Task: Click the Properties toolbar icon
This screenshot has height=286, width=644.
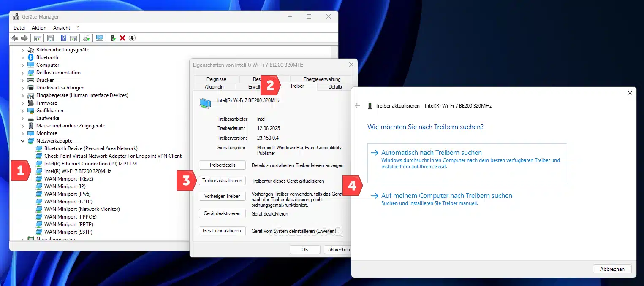Action: click(x=51, y=38)
